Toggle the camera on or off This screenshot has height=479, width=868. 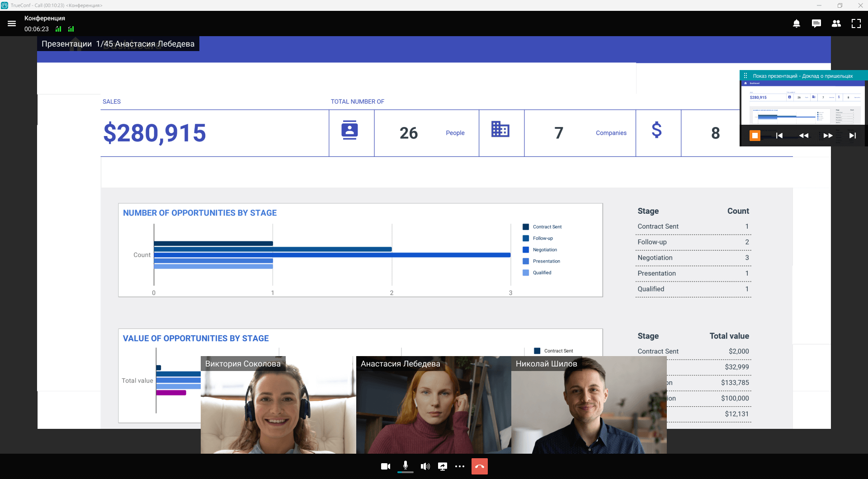point(385,466)
